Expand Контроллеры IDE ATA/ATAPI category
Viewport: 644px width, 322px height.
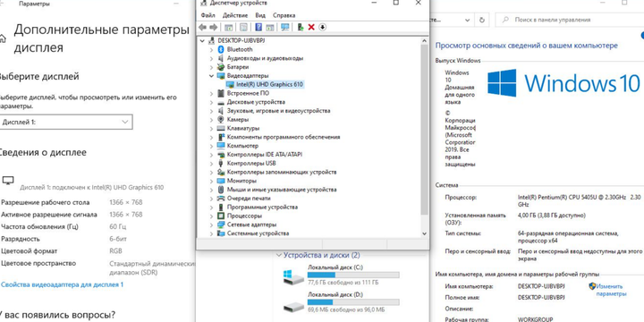coord(211,155)
